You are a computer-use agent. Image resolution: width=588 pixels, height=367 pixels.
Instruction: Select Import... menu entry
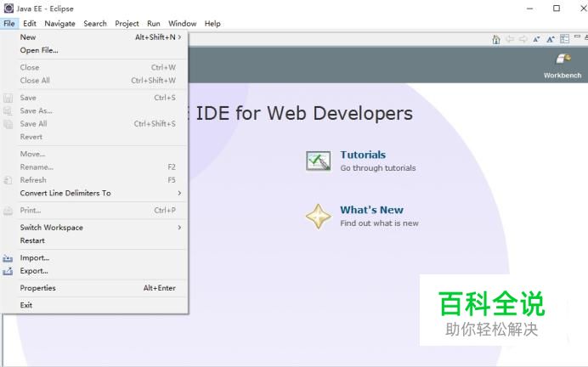point(93,258)
